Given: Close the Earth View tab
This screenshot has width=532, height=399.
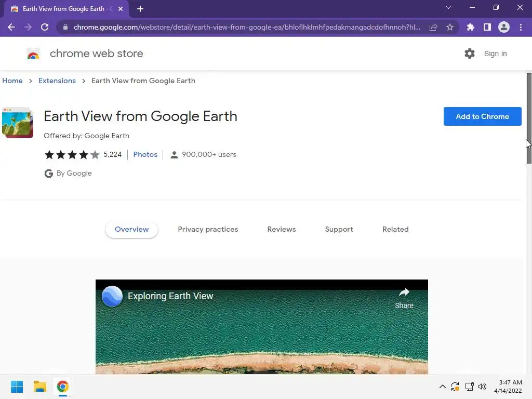Looking at the screenshot, I should (121, 9).
